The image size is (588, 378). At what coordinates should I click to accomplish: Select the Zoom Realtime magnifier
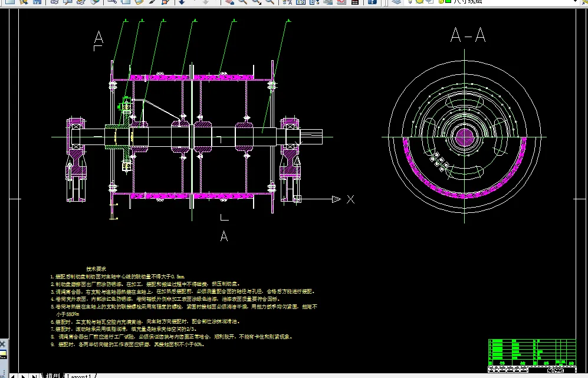(x=243, y=2)
